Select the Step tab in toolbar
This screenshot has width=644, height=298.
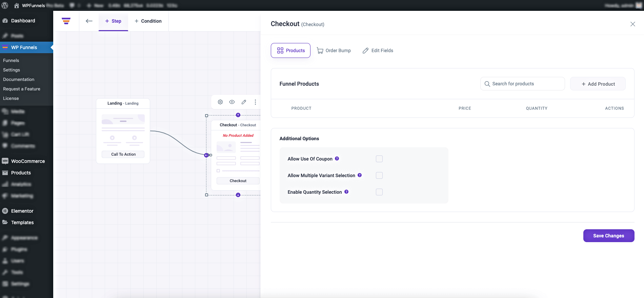pyautogui.click(x=113, y=21)
